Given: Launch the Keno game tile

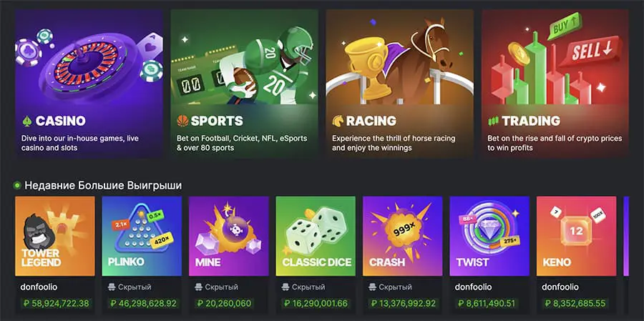Looking at the screenshot, I should click(577, 236).
